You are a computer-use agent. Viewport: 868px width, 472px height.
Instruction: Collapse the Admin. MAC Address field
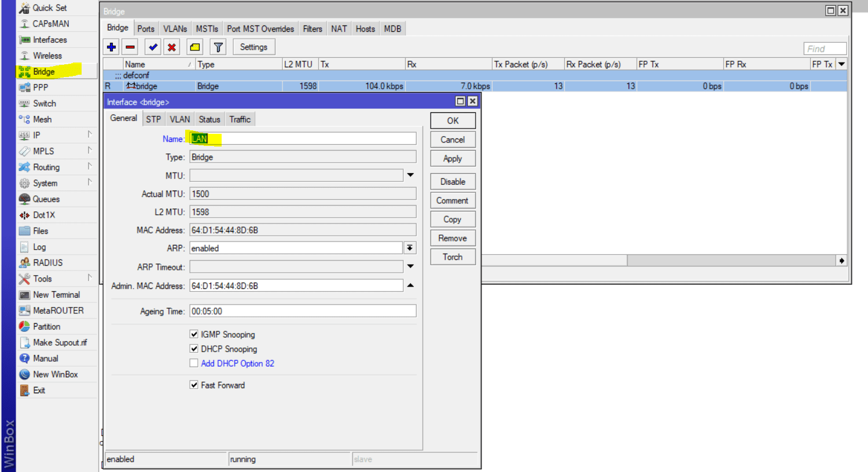pyautogui.click(x=410, y=286)
